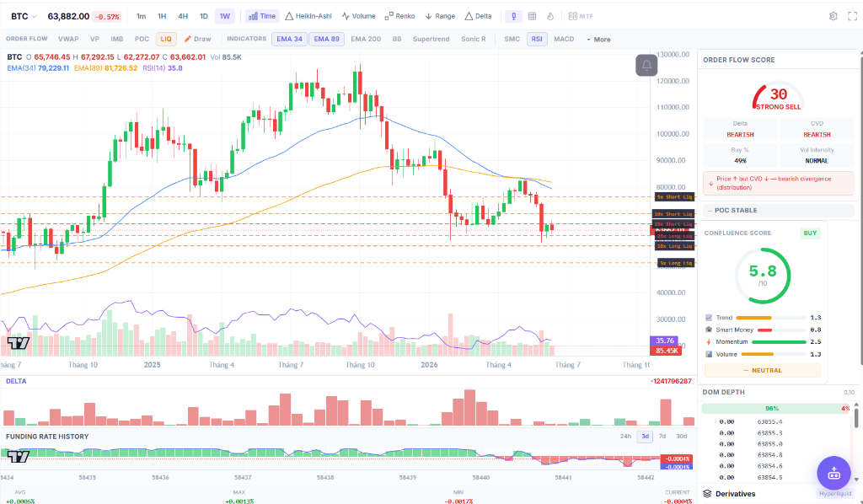
Task: Click the grid layout icon
Action: 533,17
